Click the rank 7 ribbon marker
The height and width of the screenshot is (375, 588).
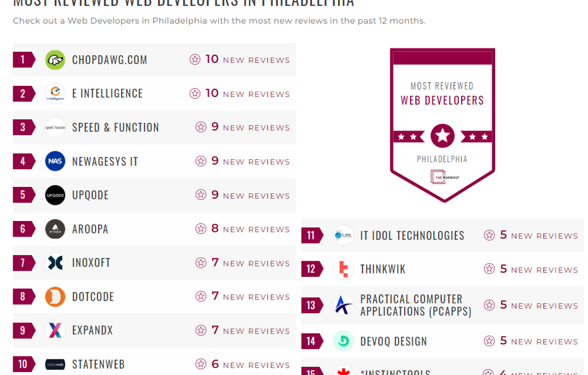click(23, 263)
